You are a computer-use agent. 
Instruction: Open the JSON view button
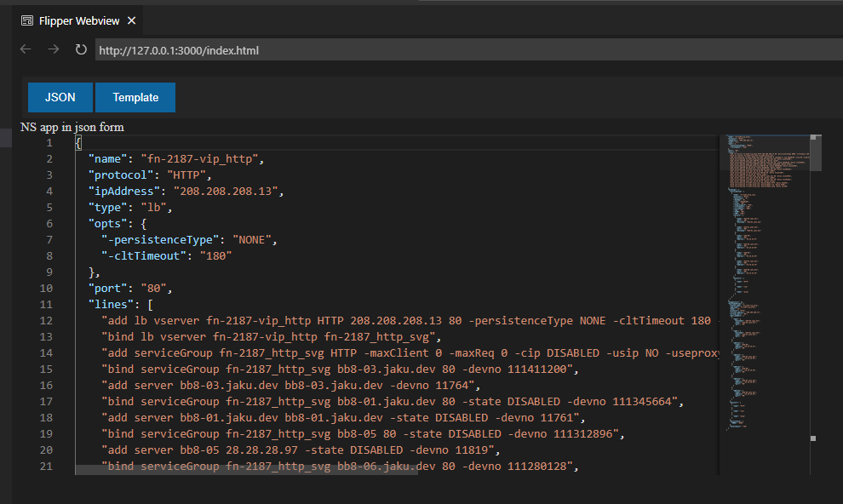(x=60, y=97)
